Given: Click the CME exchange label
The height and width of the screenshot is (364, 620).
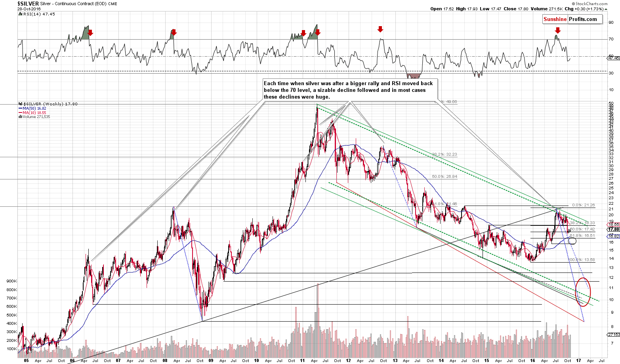Looking at the screenshot, I should coord(112,3).
